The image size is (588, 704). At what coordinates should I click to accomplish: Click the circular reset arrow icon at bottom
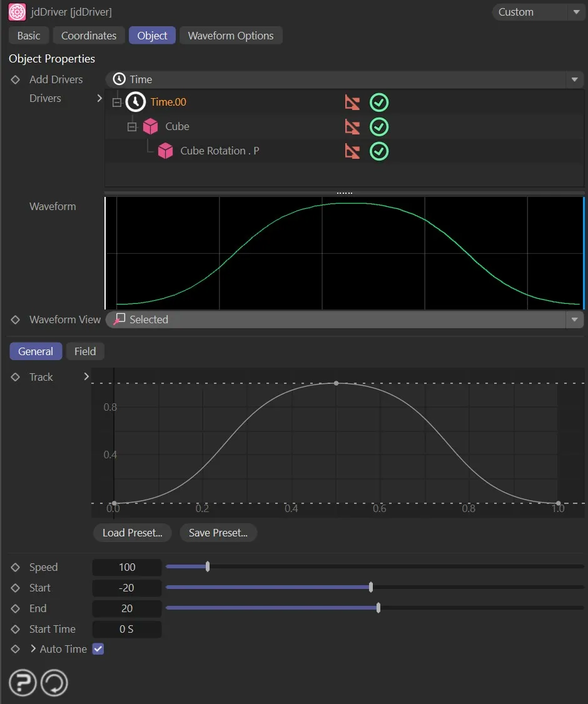click(x=54, y=682)
